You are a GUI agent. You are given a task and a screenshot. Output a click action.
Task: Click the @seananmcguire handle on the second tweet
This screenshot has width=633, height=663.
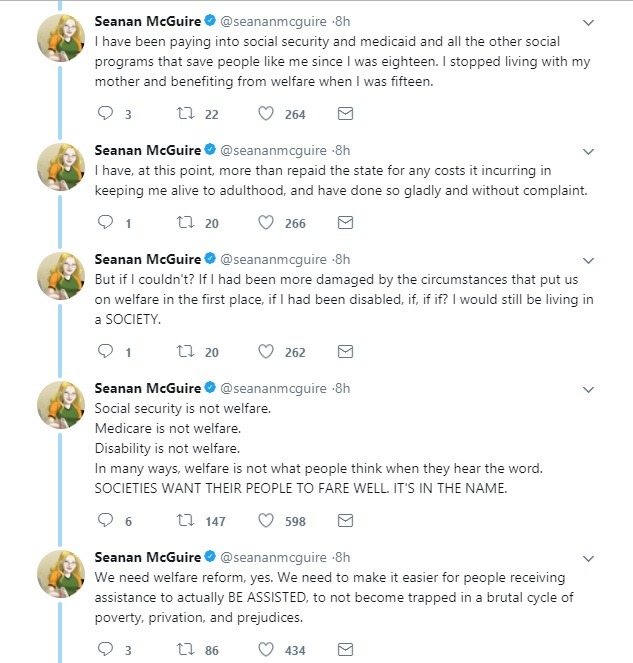pos(274,151)
